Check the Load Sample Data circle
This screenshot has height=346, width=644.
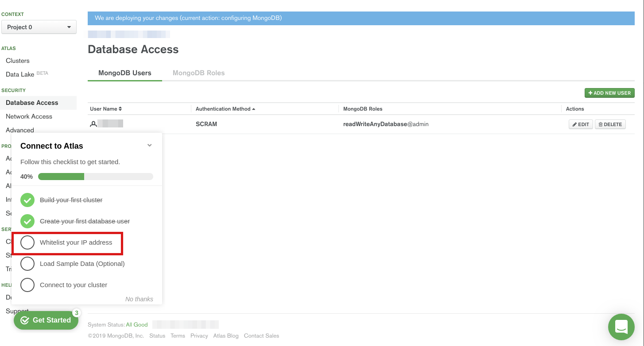(x=27, y=264)
